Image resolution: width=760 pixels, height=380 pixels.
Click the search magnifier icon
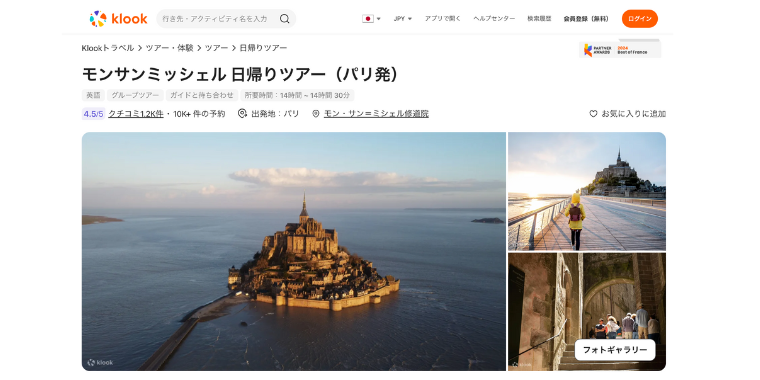pyautogui.click(x=285, y=19)
